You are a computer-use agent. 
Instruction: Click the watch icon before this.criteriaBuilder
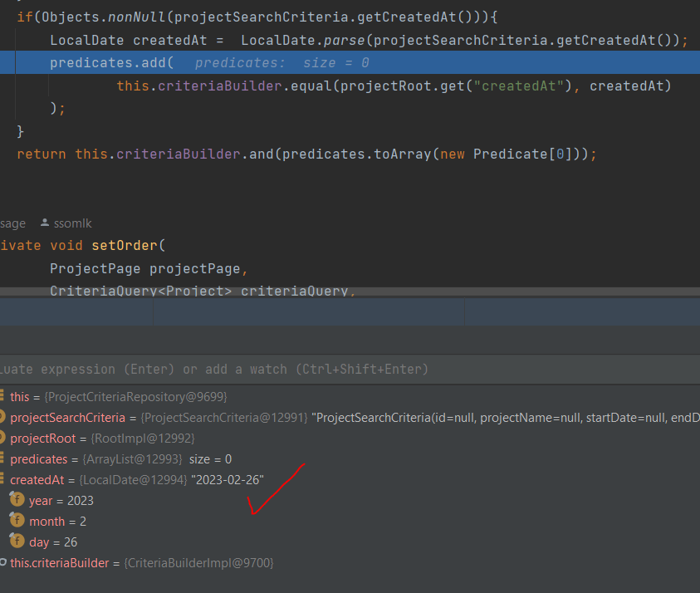click(x=3, y=562)
